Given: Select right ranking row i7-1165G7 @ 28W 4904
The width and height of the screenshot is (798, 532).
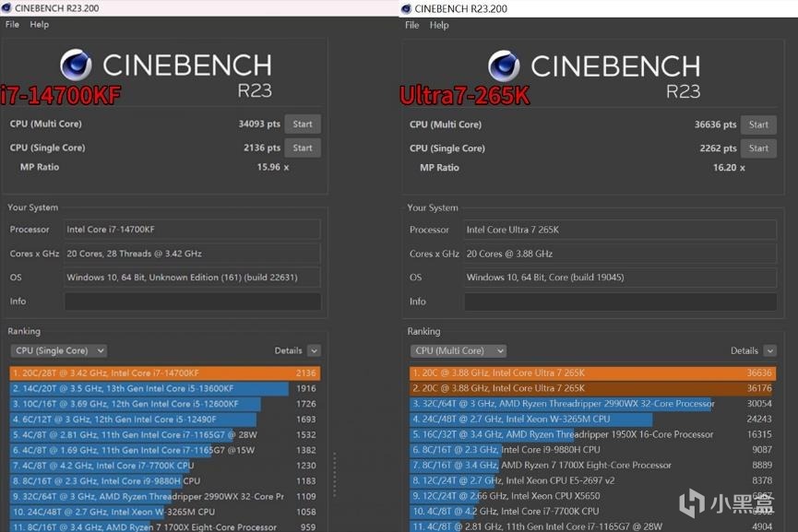Looking at the screenshot, I should click(593, 526).
